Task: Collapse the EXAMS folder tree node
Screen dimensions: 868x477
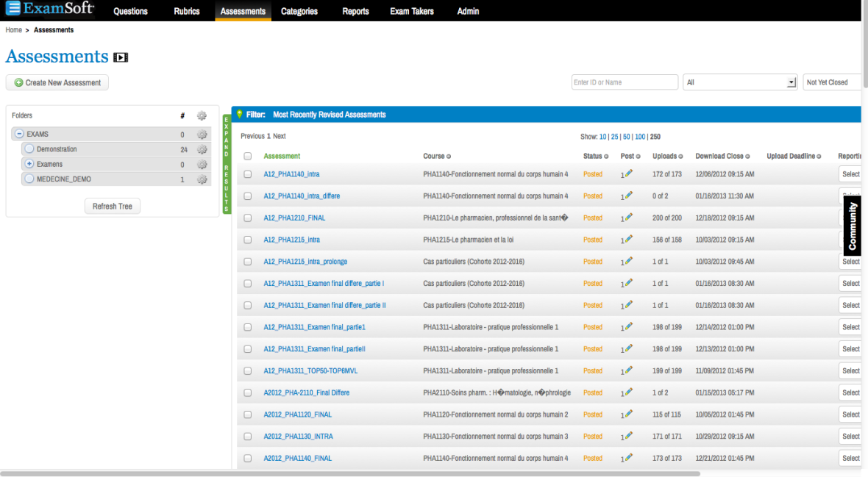Action: [x=19, y=134]
